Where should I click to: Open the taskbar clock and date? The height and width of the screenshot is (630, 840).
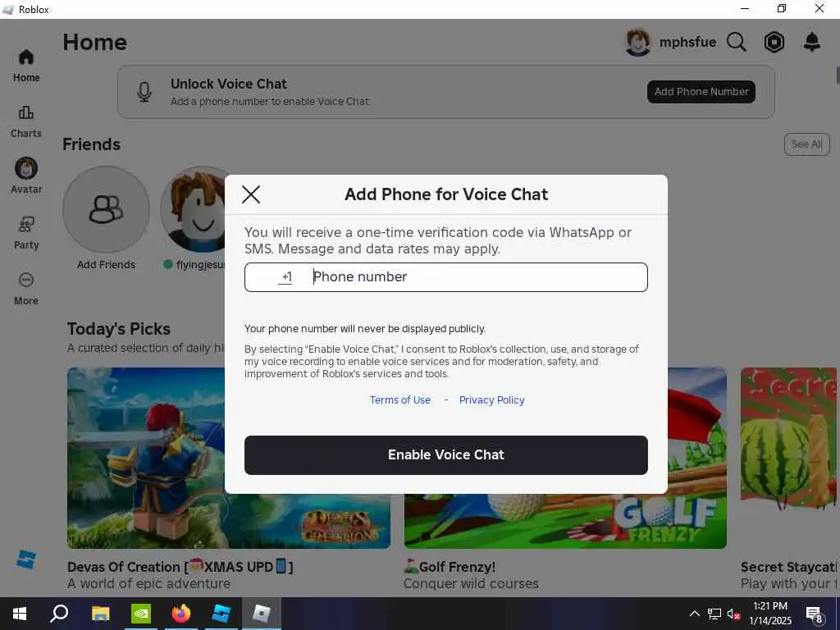(x=770, y=614)
